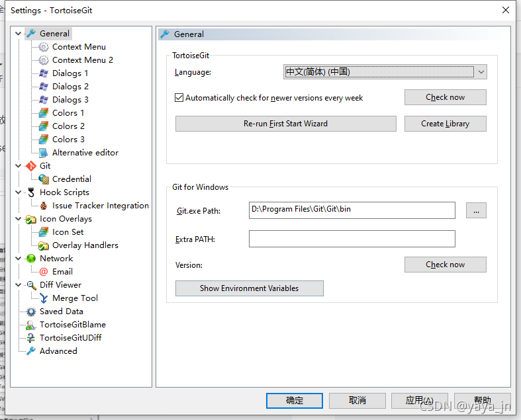This screenshot has height=420, width=521.
Task: Click into the Git.exe Path field
Action: [352, 210]
